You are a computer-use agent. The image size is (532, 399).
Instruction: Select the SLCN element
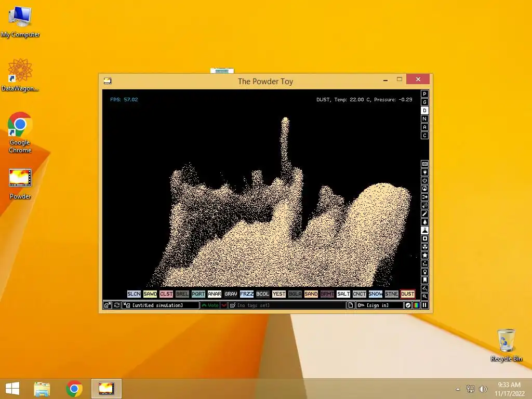[134, 294]
